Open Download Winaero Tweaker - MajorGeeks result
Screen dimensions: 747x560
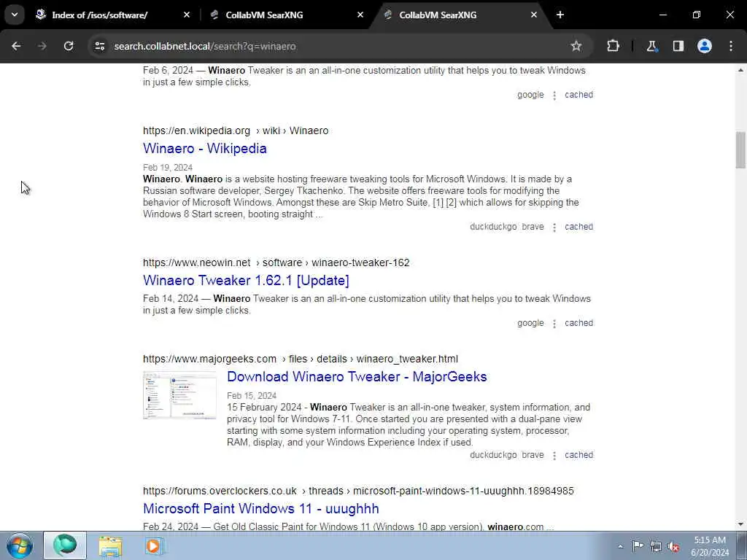pyautogui.click(x=357, y=377)
